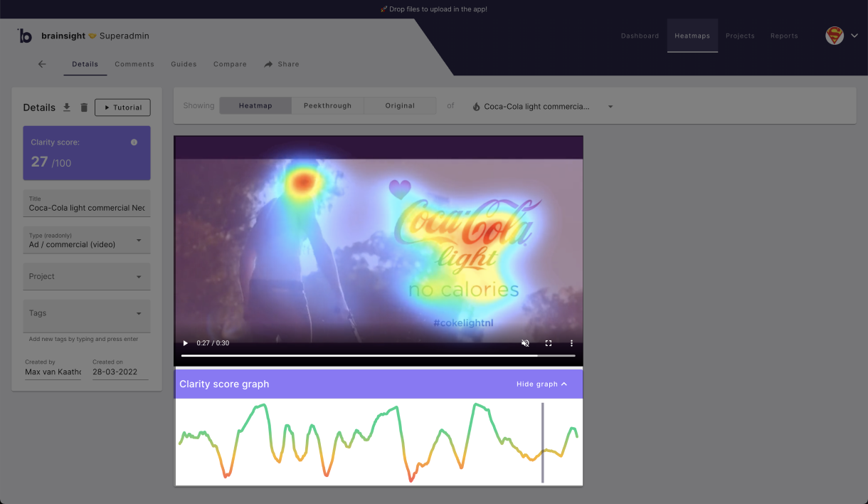Edit the Title input field
Screen dimensions: 868x504
point(87,204)
